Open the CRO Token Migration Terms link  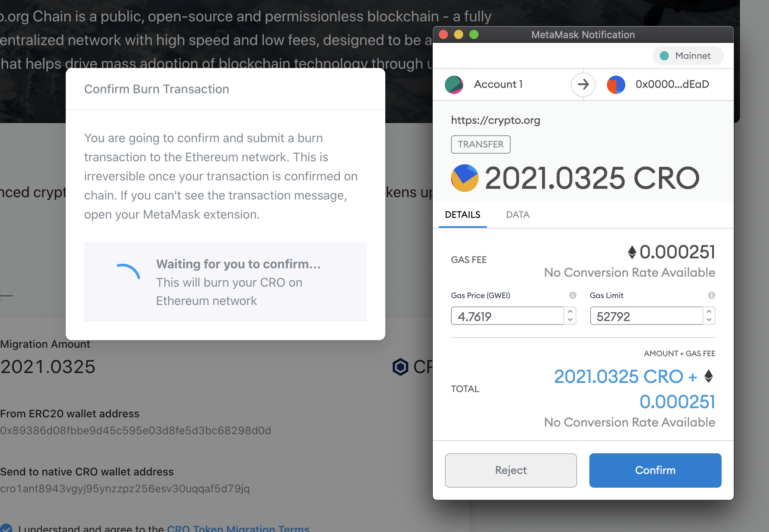pos(238,528)
